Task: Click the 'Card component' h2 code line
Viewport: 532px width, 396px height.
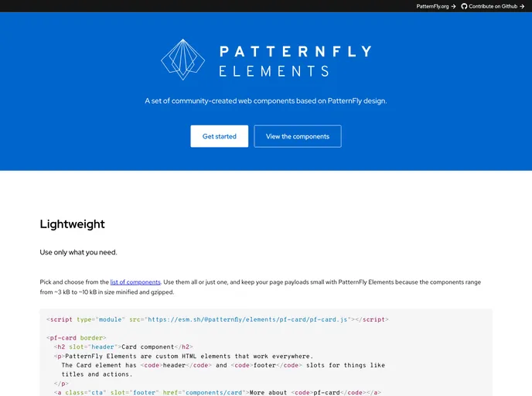Action: [x=124, y=346]
